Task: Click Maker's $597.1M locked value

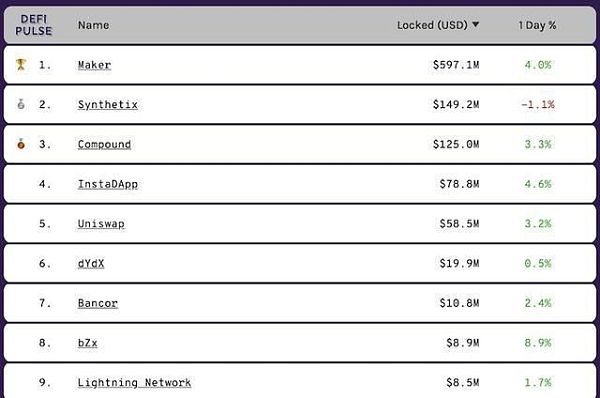Action: click(x=456, y=65)
